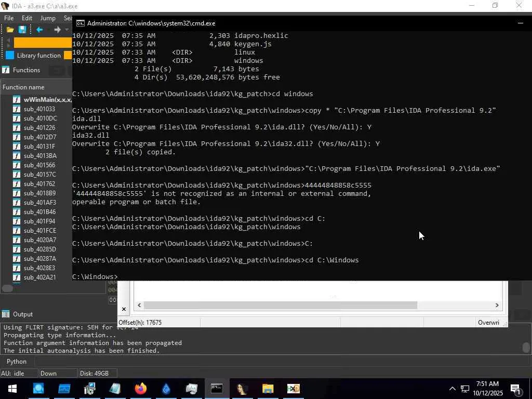
Task: Click the Functions list horizontal scrollbar thumb
Action: click(7, 288)
